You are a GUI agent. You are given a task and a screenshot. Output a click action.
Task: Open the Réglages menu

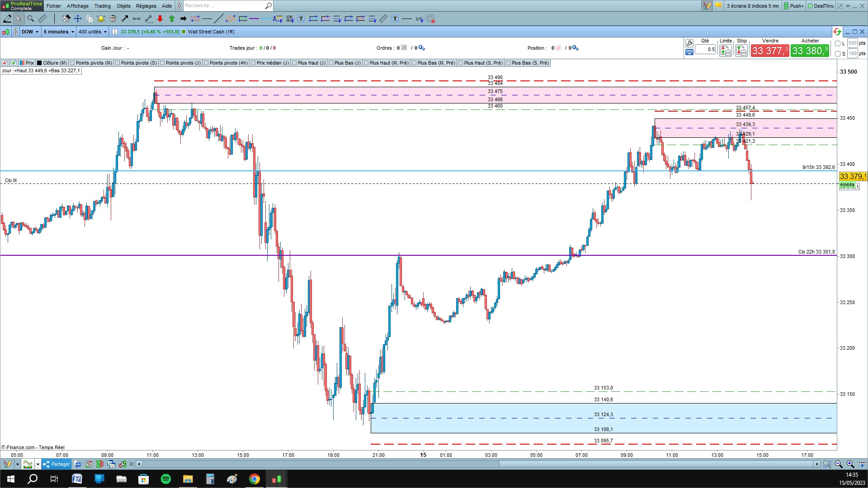point(146,6)
